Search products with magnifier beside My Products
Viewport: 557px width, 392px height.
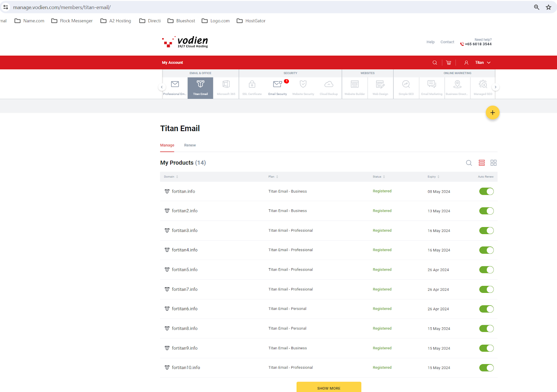click(469, 163)
